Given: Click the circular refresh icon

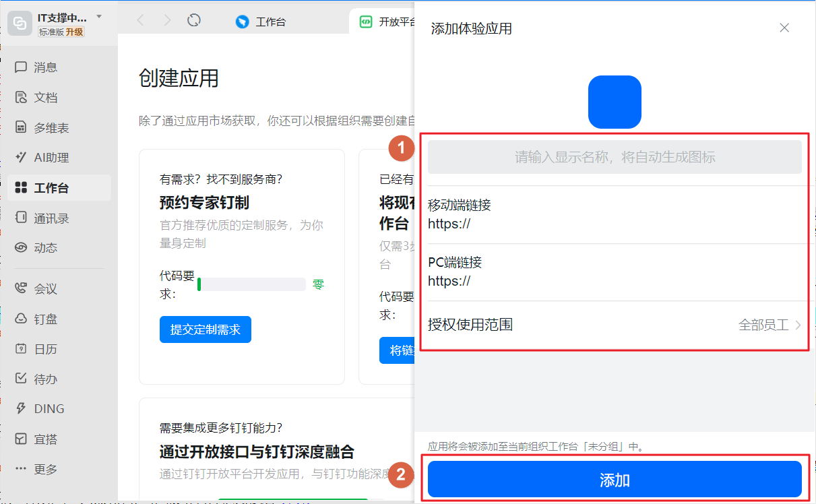Looking at the screenshot, I should pos(194,21).
